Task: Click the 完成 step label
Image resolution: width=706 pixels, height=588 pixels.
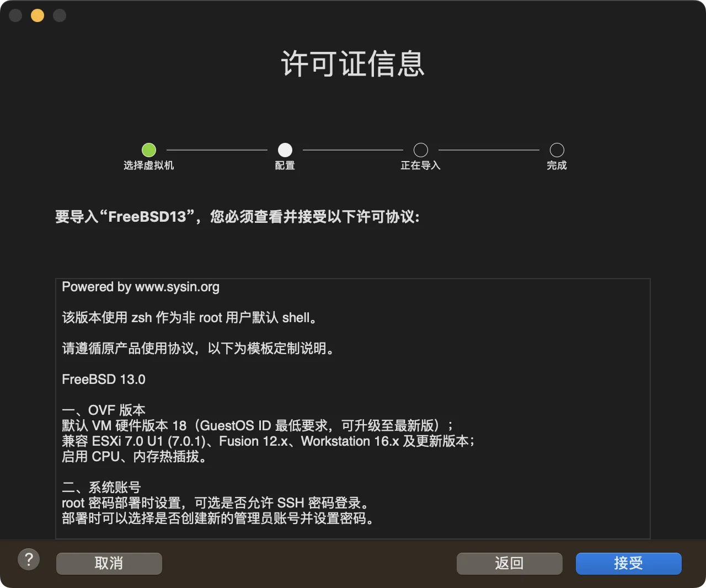Action: (557, 165)
